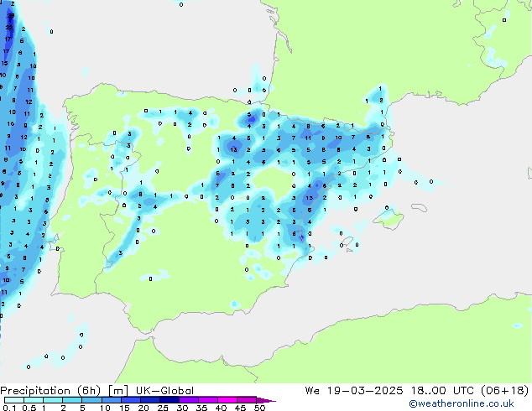Image resolution: width=532 pixels, height=411 pixels.
Task: Click the '28' precipitation value on the map
Action: [x=11, y=15]
